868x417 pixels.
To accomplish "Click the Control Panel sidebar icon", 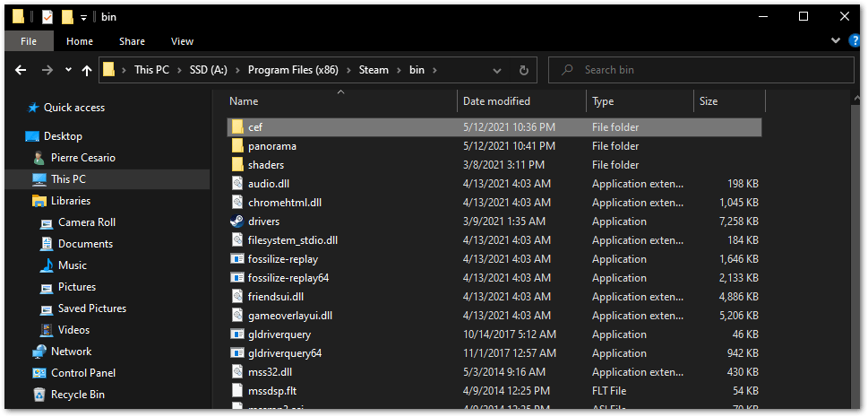I will pos(39,373).
